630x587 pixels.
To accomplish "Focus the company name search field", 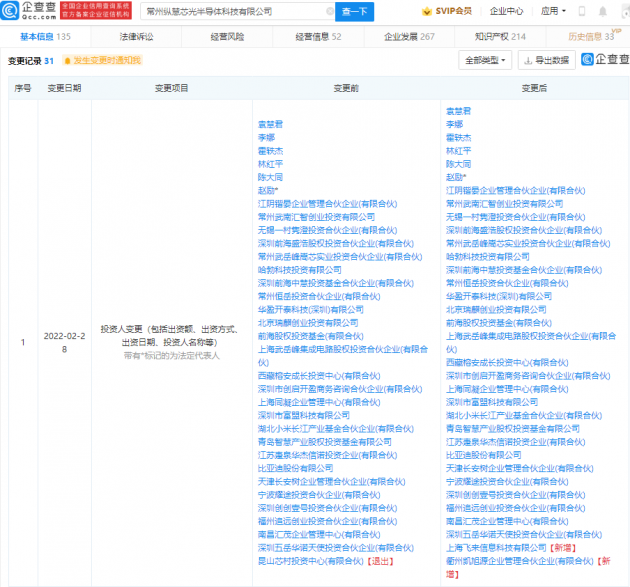I will [x=235, y=12].
